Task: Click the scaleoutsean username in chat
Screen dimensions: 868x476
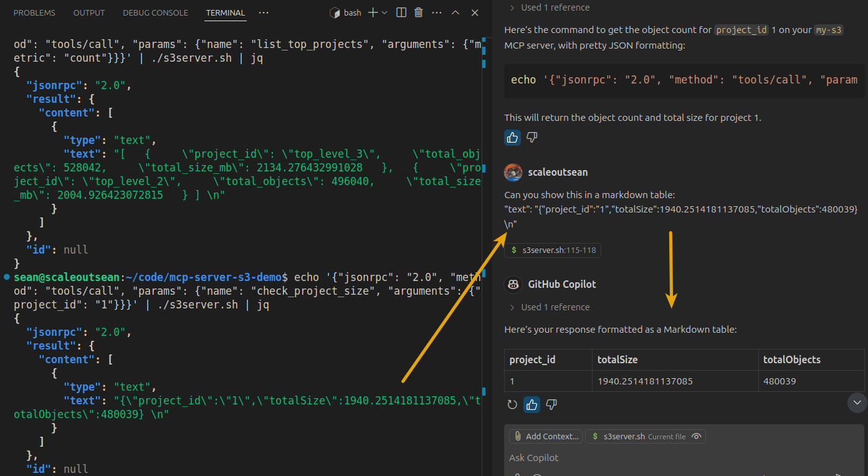Action: click(x=558, y=172)
